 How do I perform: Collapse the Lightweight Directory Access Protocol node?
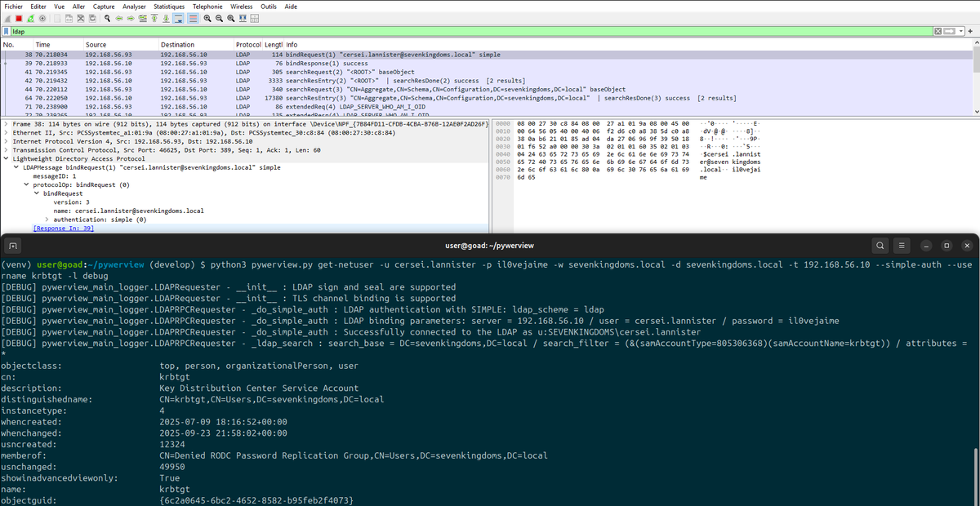[6, 158]
